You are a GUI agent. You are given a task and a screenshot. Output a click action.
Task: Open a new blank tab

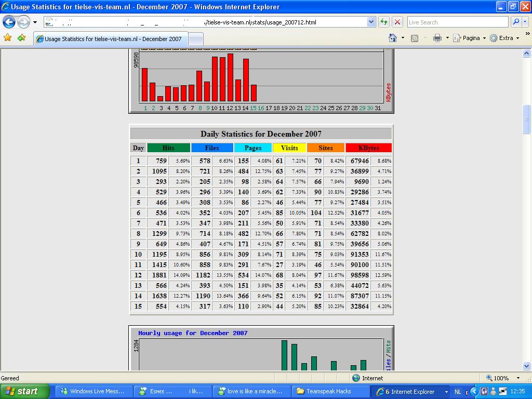[196, 39]
